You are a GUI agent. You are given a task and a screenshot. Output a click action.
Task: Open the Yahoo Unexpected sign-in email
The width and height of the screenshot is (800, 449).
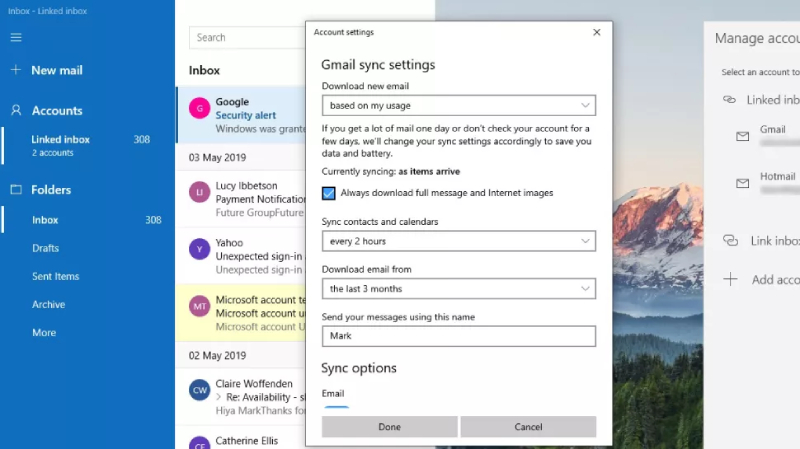[241, 256]
